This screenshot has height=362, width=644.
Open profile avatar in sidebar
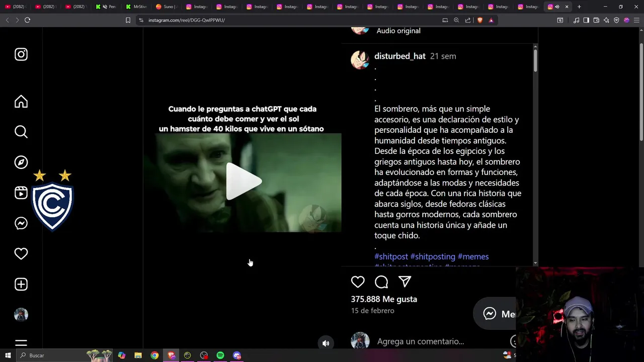pos(21,315)
